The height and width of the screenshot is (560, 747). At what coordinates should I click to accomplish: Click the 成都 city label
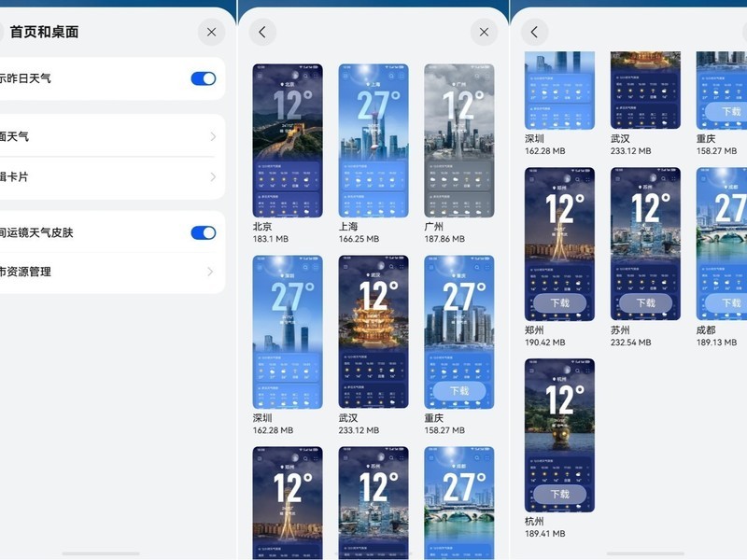point(706,330)
